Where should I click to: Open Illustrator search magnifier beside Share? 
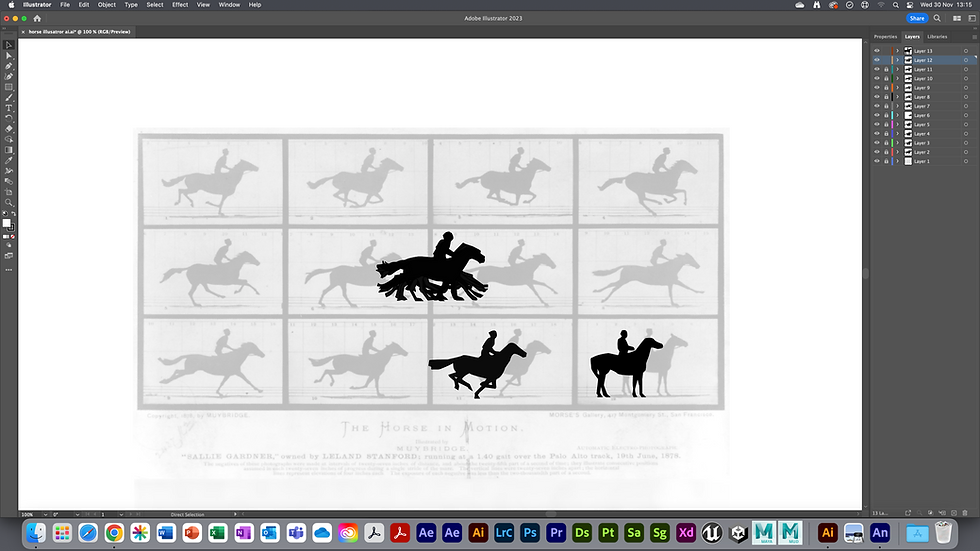937,18
